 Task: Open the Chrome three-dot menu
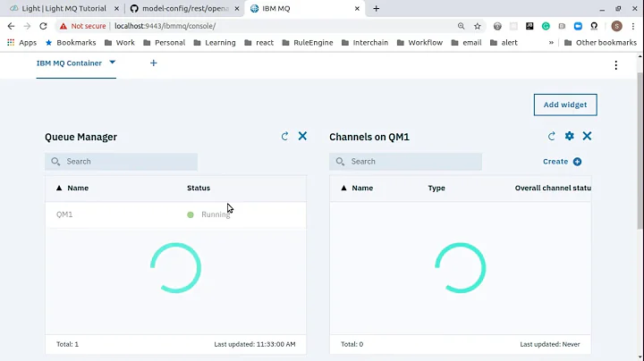(x=633, y=26)
